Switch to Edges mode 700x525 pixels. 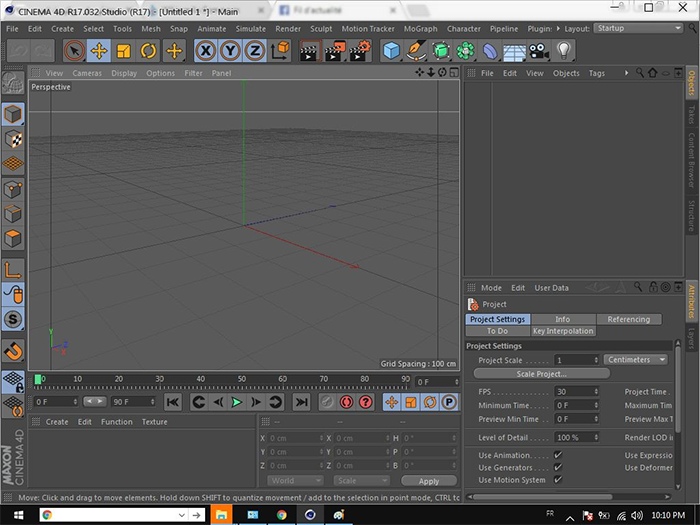pos(12,214)
